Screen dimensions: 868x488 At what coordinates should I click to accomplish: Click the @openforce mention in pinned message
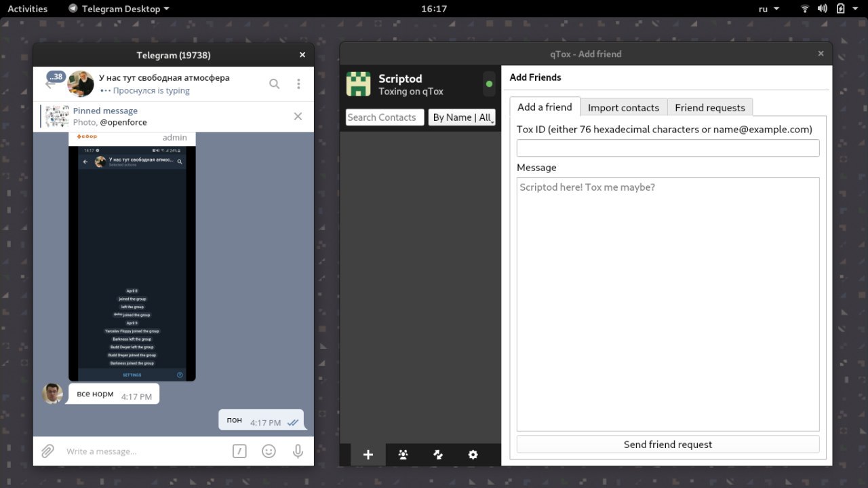(x=123, y=122)
